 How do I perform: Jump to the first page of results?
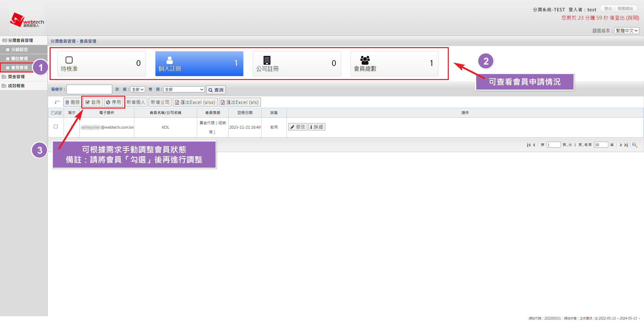click(529, 145)
